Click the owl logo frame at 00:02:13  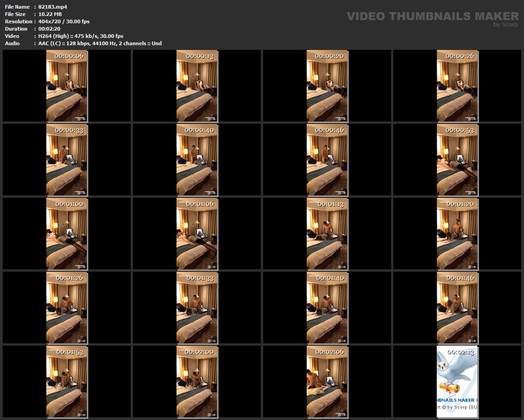457,382
